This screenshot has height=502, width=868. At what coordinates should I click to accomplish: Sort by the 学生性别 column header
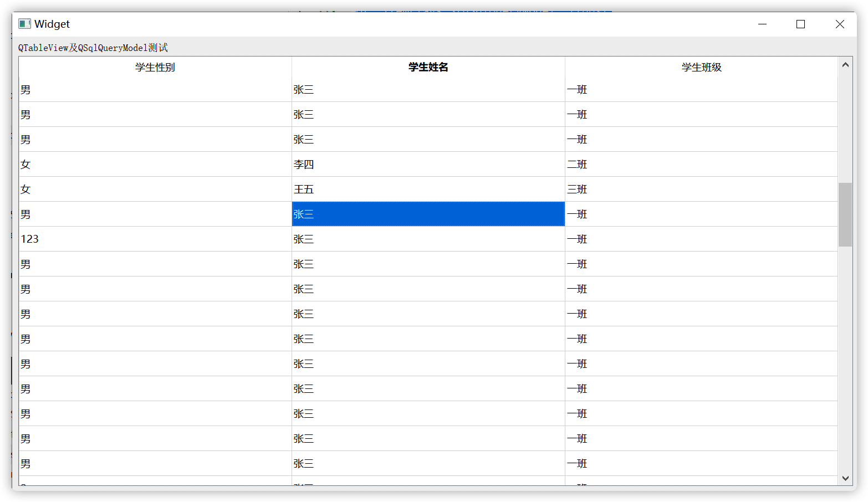[x=155, y=67]
